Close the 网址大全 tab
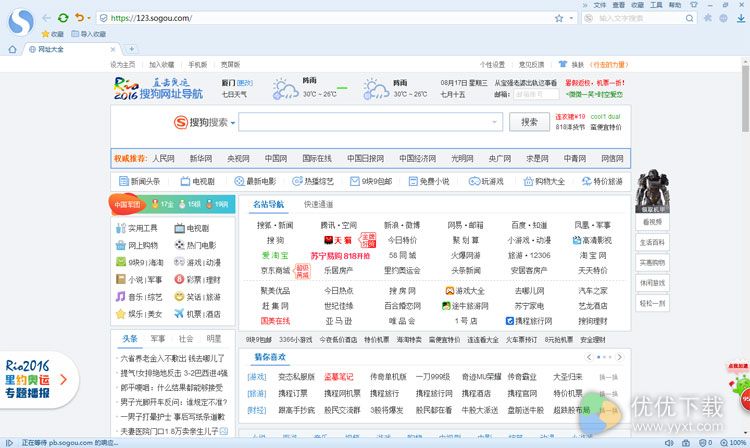This screenshot has height=448, width=750. point(113,49)
